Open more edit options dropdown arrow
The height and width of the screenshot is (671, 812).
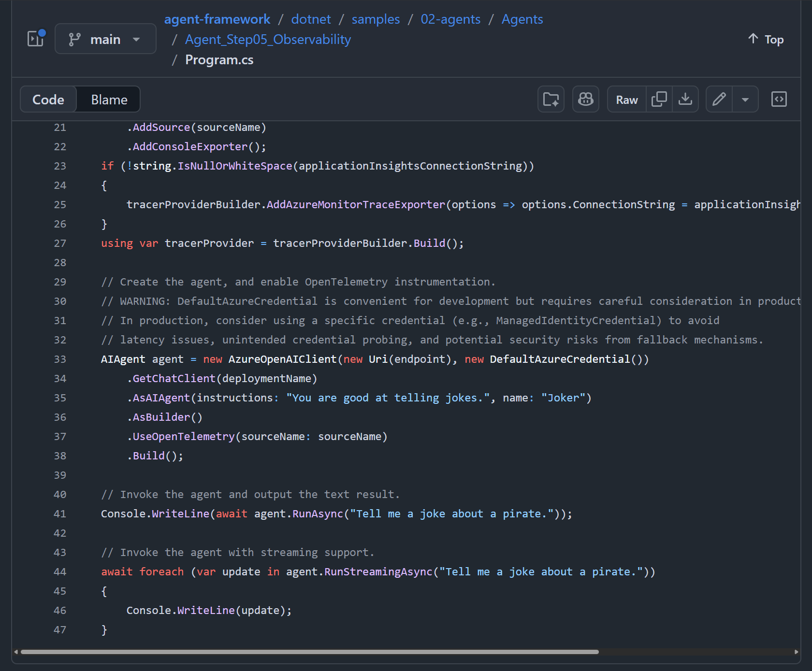click(x=745, y=100)
